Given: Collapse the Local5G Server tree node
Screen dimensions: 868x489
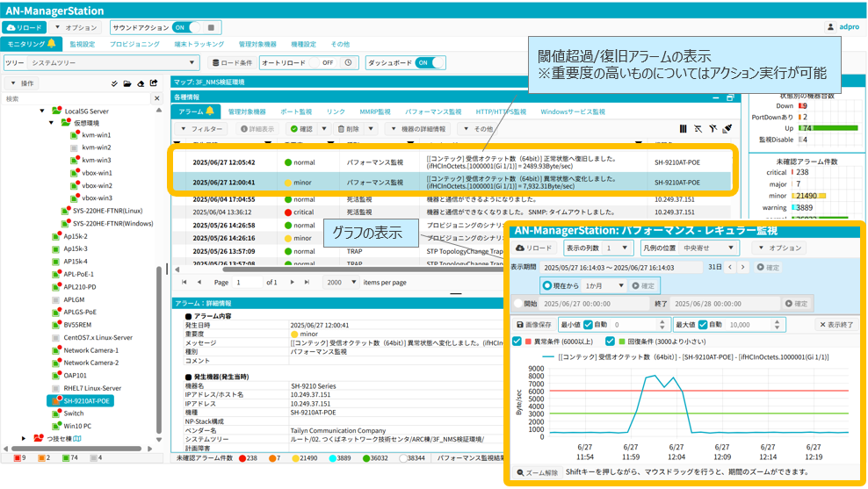Looking at the screenshot, I should [41, 111].
